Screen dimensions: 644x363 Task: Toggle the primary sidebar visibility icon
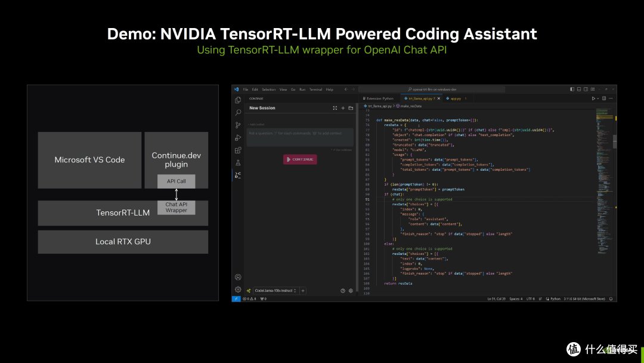tap(572, 89)
